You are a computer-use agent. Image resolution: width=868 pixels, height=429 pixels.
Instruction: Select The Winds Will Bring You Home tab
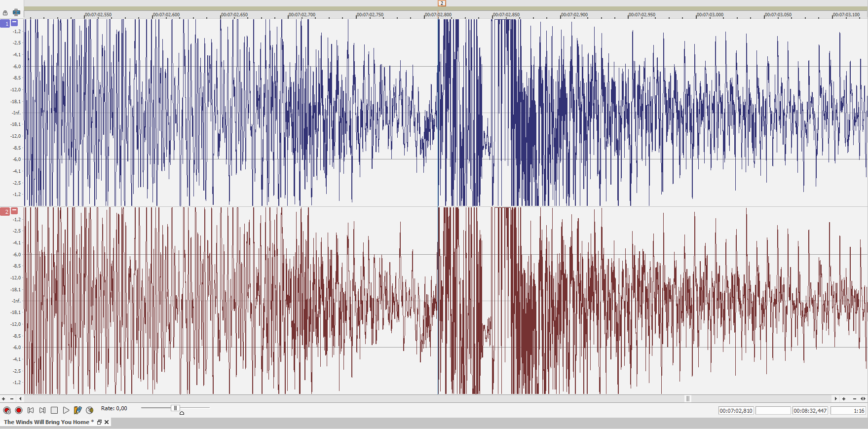pyautogui.click(x=46, y=422)
